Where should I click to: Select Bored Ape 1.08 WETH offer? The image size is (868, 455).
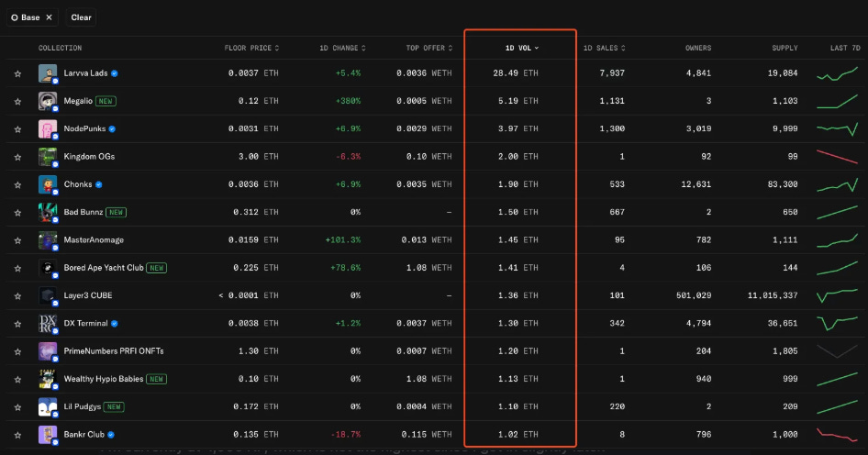tap(428, 268)
